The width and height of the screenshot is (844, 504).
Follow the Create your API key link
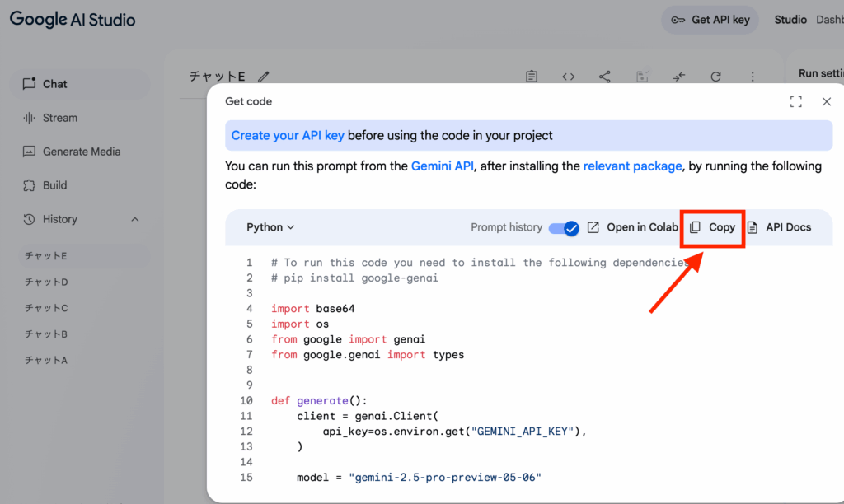point(288,136)
